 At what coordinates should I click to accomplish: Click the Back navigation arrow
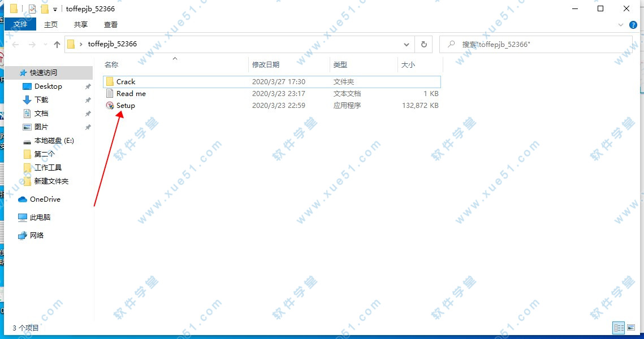[16, 44]
